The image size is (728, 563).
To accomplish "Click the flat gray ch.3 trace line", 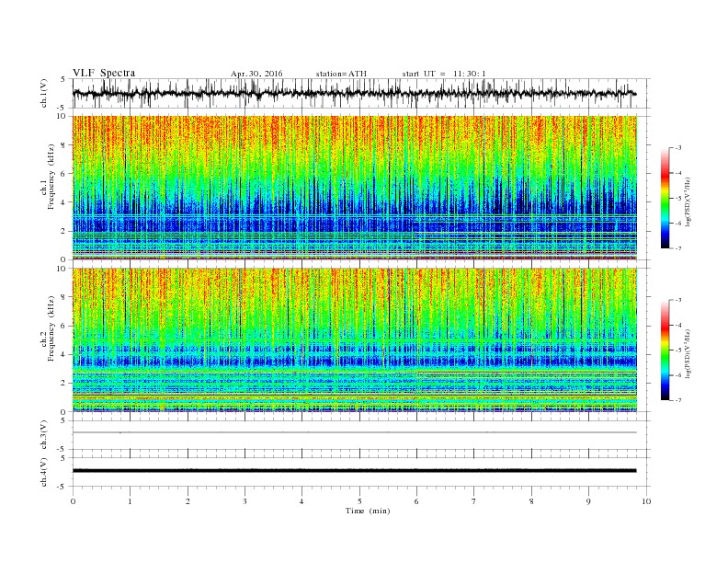I will [x=355, y=432].
